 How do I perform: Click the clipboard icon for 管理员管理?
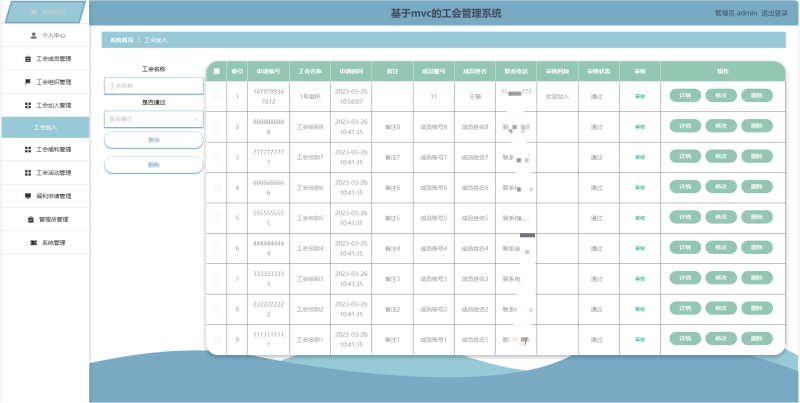(31, 219)
